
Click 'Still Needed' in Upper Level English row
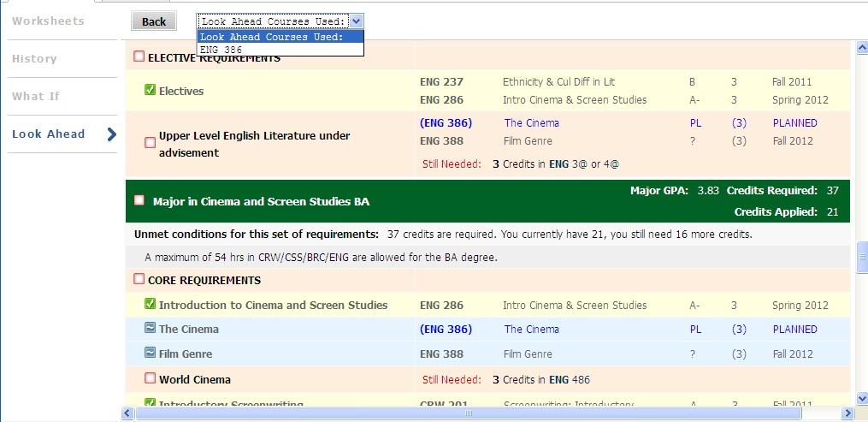point(452,164)
